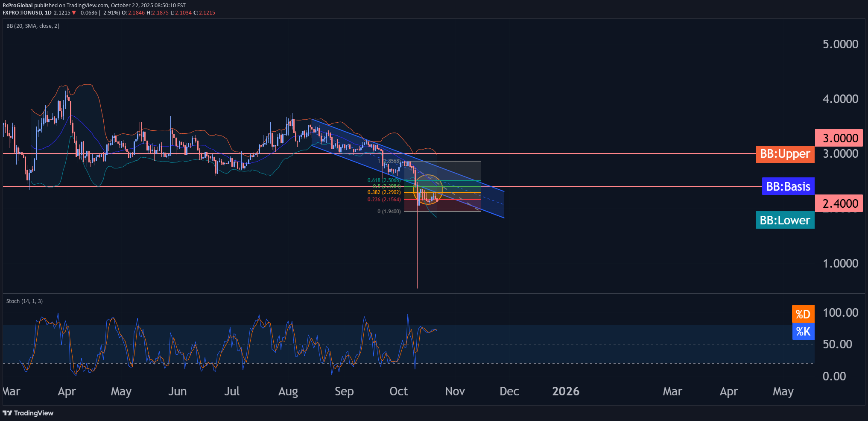Click the blue %K stochastic label

coord(803,331)
